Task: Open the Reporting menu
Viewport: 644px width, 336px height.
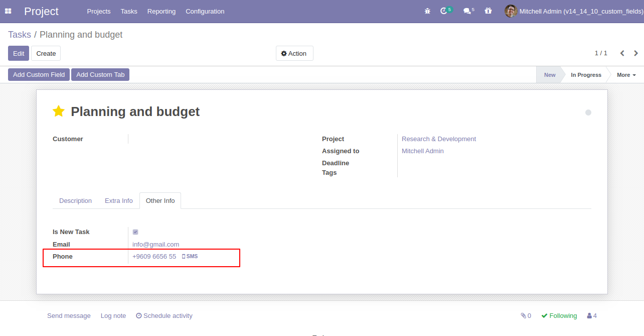Action: click(162, 11)
